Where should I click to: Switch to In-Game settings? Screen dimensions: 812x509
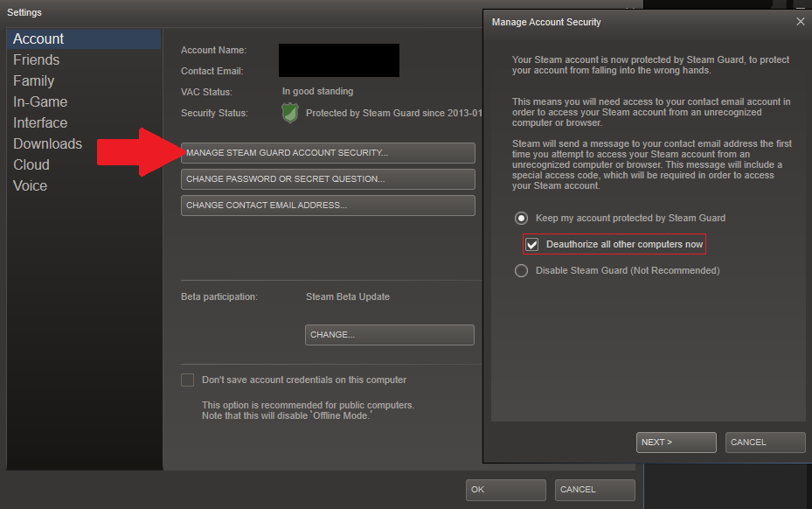coord(40,102)
